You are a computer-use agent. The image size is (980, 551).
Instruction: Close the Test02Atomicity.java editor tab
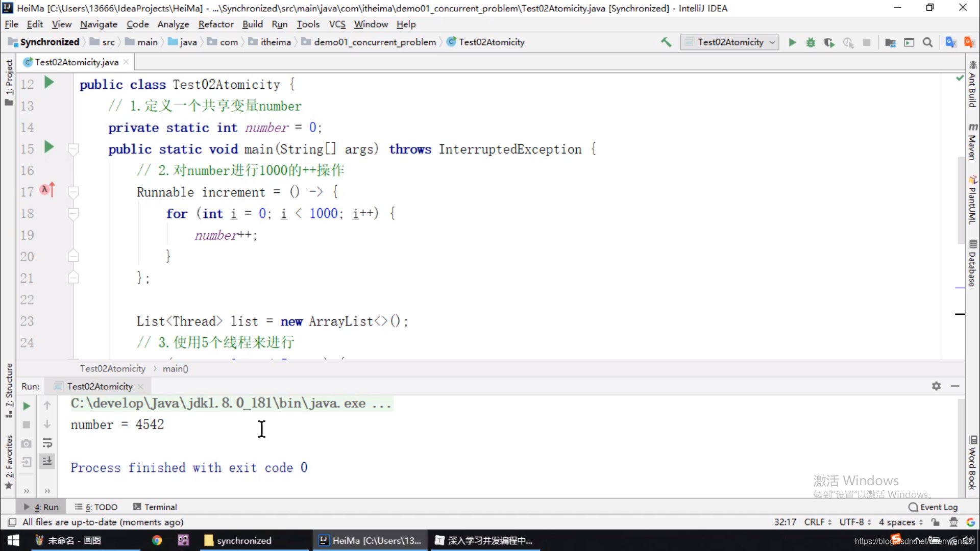(126, 62)
